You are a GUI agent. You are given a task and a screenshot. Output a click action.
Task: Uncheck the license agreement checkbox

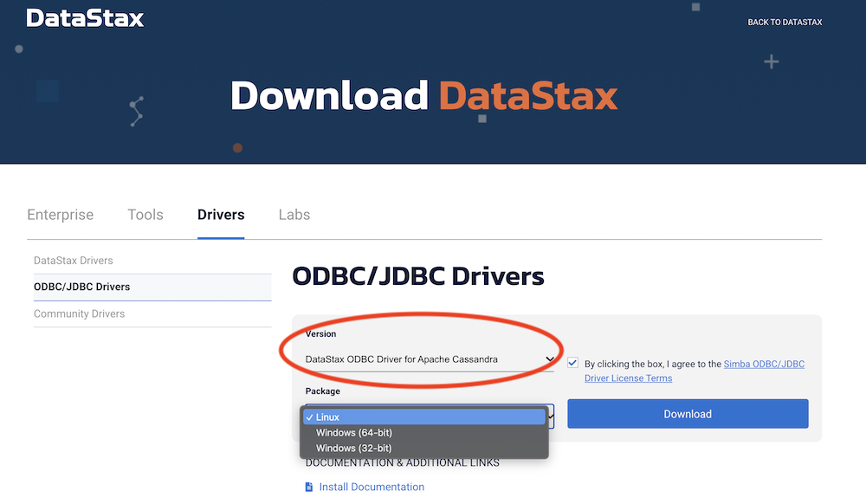(x=572, y=363)
